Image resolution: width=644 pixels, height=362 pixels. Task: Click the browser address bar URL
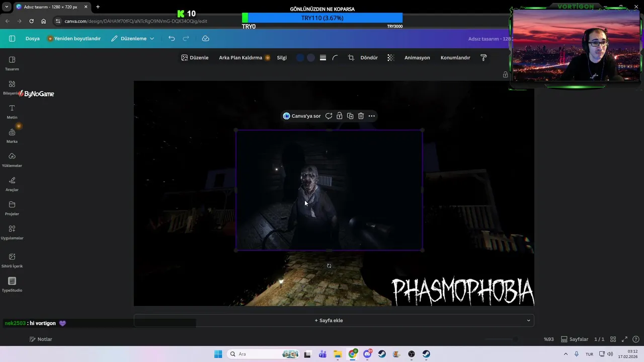point(136,21)
